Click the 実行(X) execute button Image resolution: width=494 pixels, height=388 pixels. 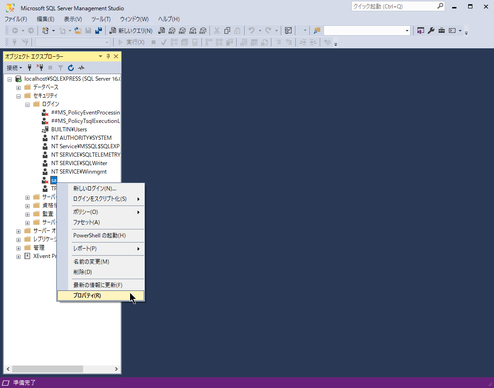(x=131, y=42)
